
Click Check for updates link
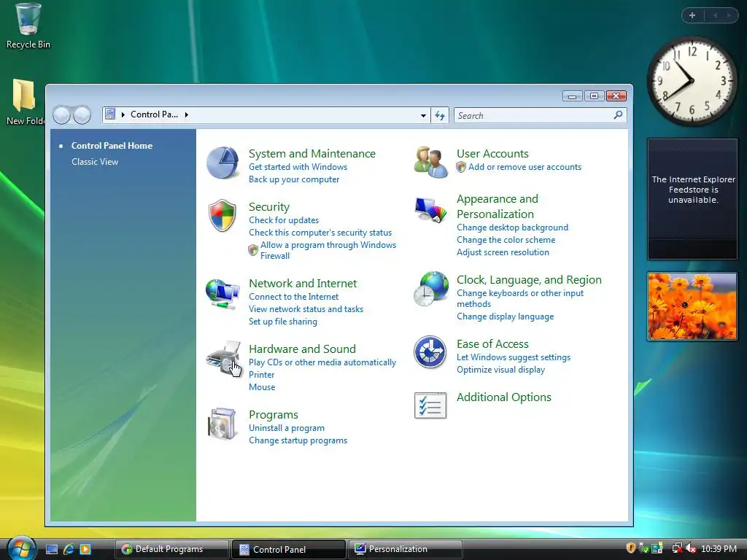[284, 220]
